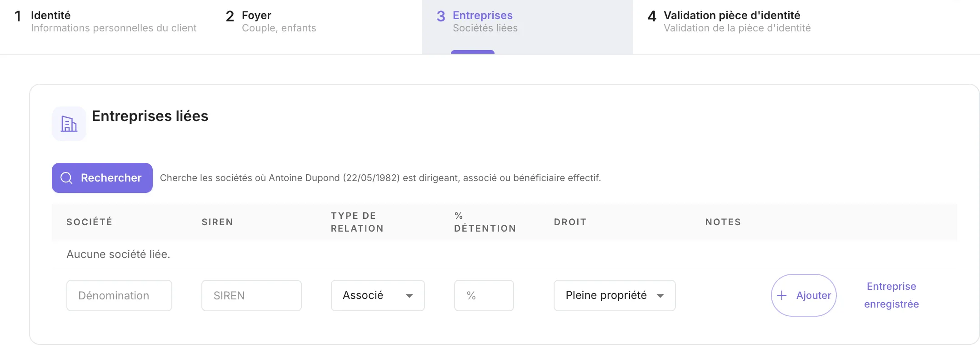This screenshot has width=980, height=364.
Task: Click the % détention input field
Action: [484, 295]
